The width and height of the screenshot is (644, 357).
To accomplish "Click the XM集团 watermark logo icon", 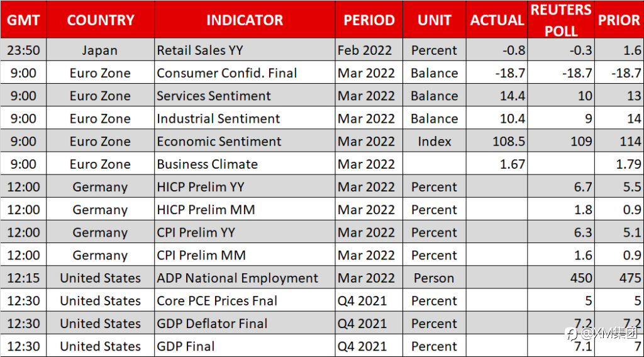I will click(x=570, y=332).
